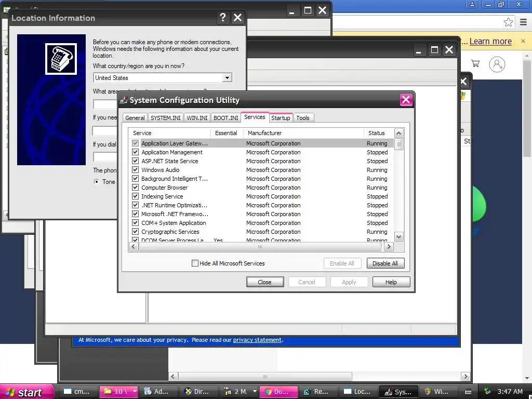Open the 10 \ taskbar group dropdown arrow
Screen dimensions: 532x399
tap(135, 392)
